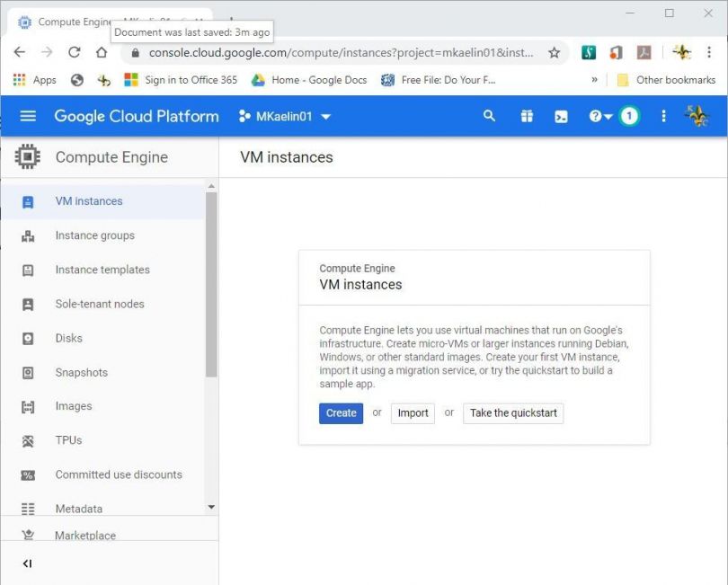Open the navigation hamburger menu
This screenshot has width=728, height=585.
[x=27, y=115]
